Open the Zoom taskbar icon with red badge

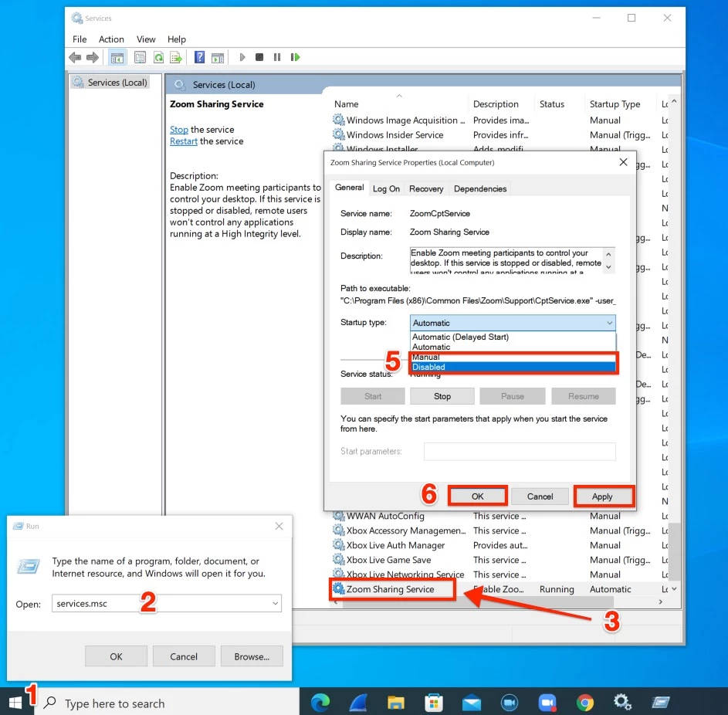point(547,703)
